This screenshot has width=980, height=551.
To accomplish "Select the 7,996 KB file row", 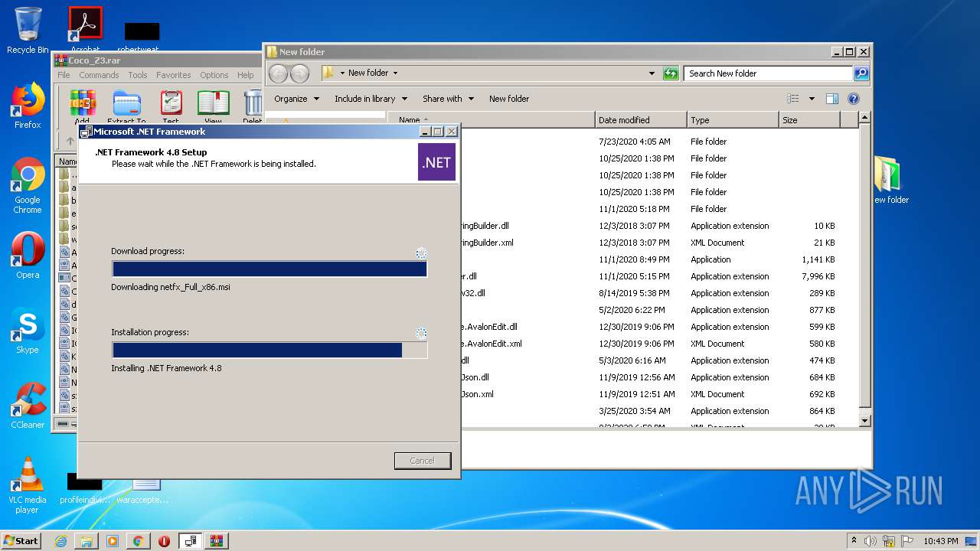I will tap(658, 276).
